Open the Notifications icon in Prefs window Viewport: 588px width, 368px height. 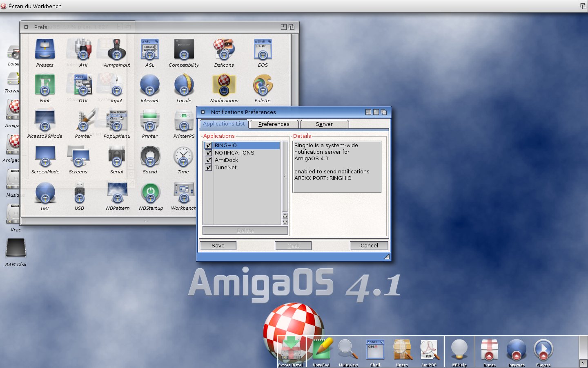click(224, 85)
